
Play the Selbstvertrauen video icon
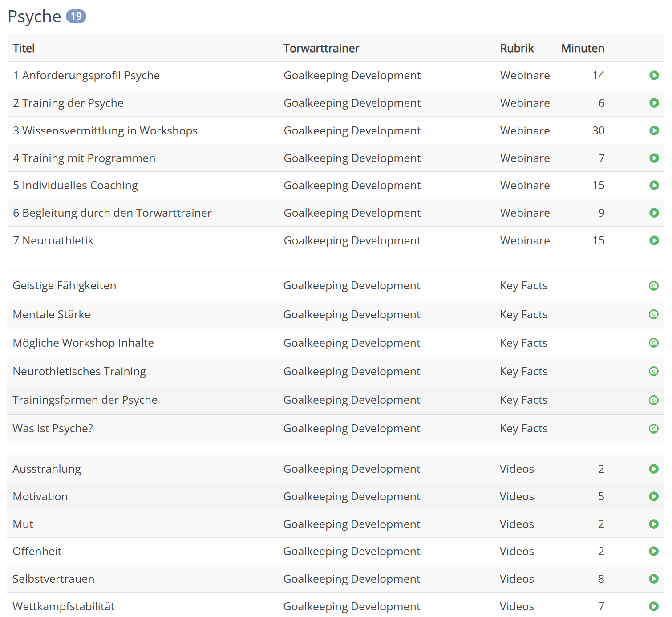click(653, 579)
